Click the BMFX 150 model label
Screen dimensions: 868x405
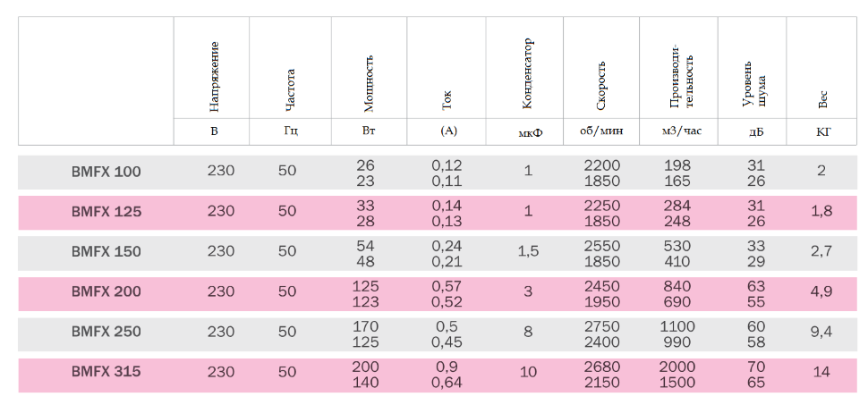coord(106,252)
